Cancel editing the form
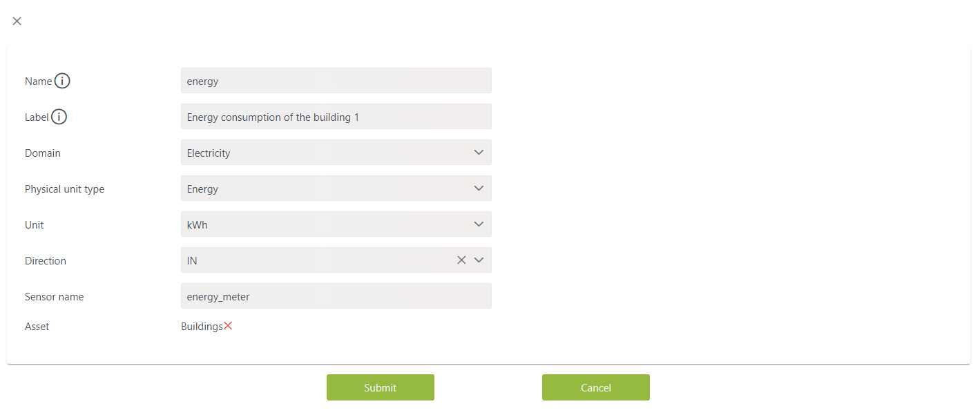Viewport: 980px width, 415px height. 596,387
